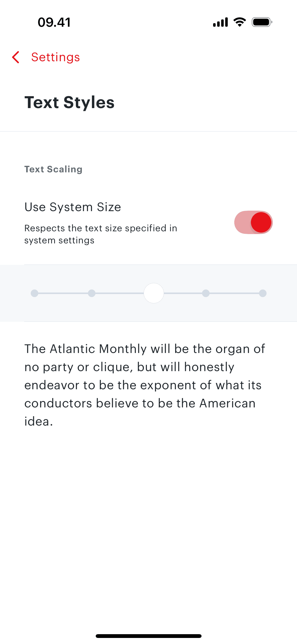
Task: Toggle the Use System Size switch
Action: pyautogui.click(x=253, y=222)
